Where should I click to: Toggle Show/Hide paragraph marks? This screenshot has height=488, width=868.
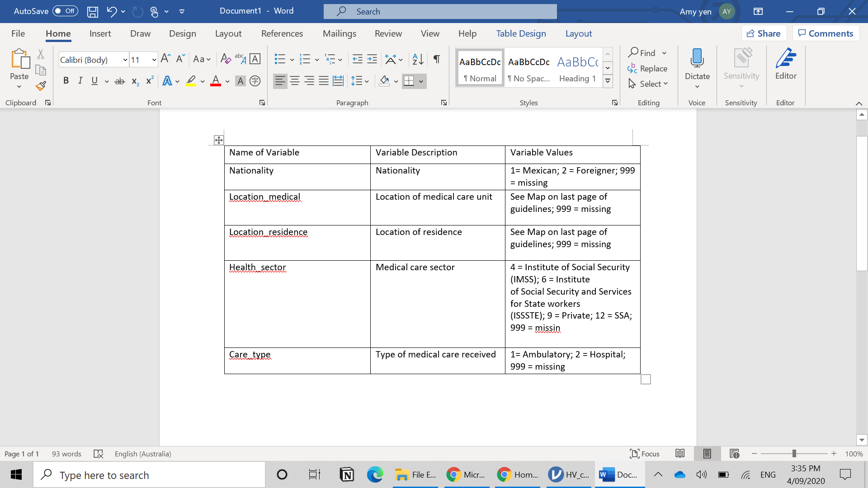coord(437,59)
